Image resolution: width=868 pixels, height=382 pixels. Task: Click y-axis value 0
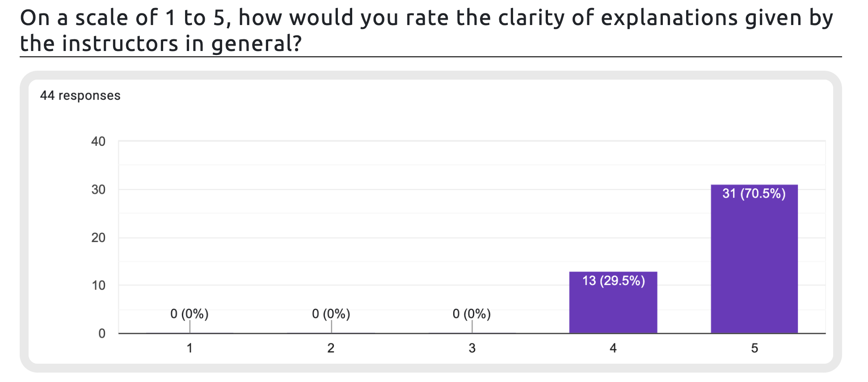(102, 333)
